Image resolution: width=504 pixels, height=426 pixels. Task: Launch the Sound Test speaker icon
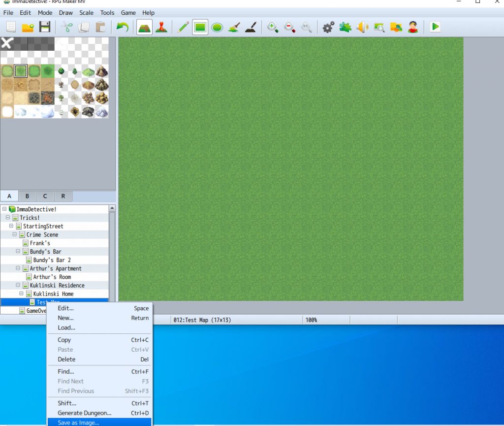click(362, 28)
